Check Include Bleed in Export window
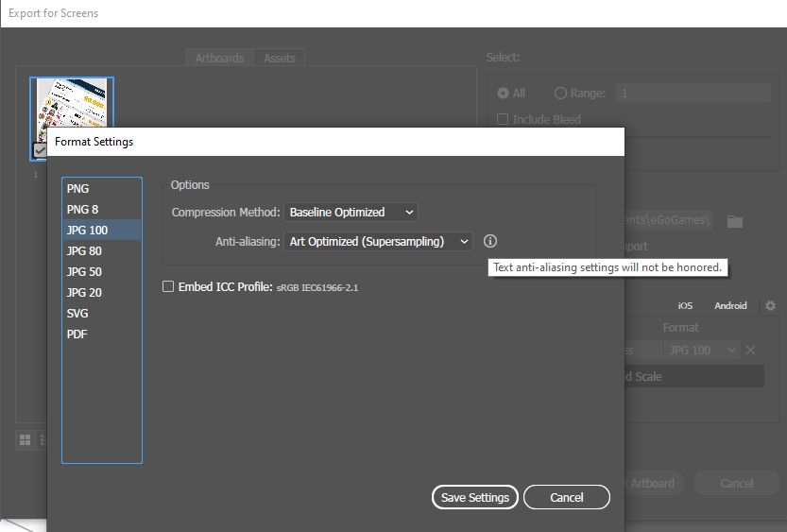This screenshot has height=532, width=787. 502,119
